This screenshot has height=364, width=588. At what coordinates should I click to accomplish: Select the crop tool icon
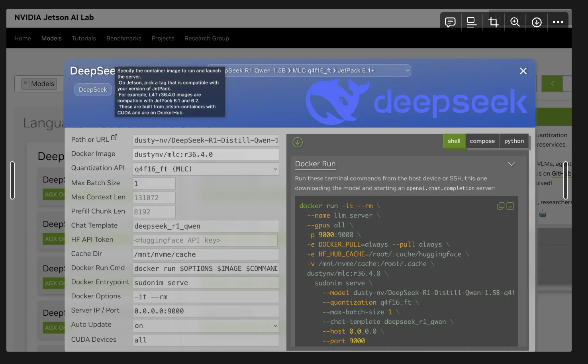494,22
